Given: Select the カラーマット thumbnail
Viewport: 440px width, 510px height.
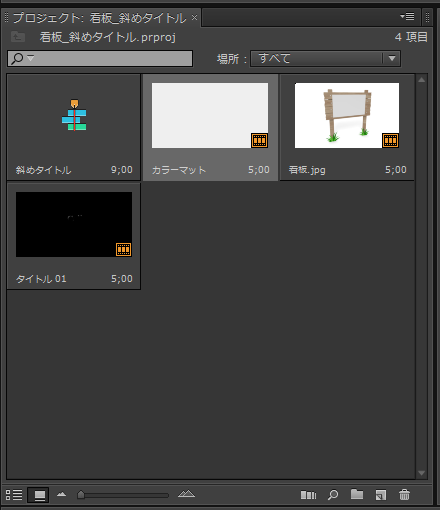Looking at the screenshot, I should (210, 115).
